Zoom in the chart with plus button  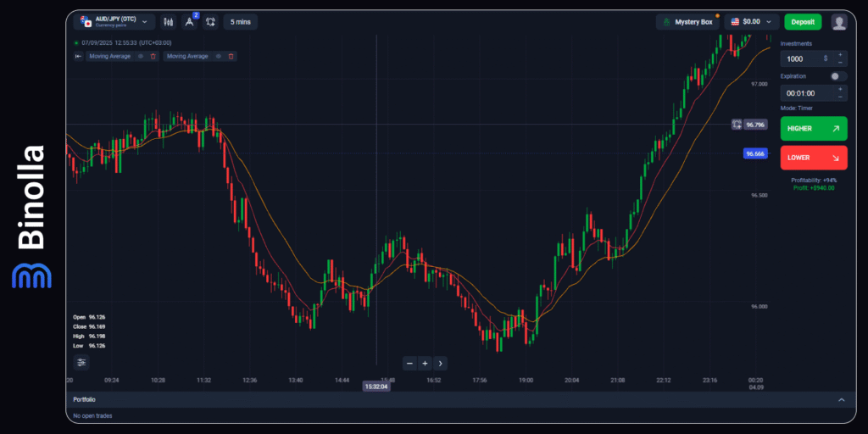pos(425,363)
